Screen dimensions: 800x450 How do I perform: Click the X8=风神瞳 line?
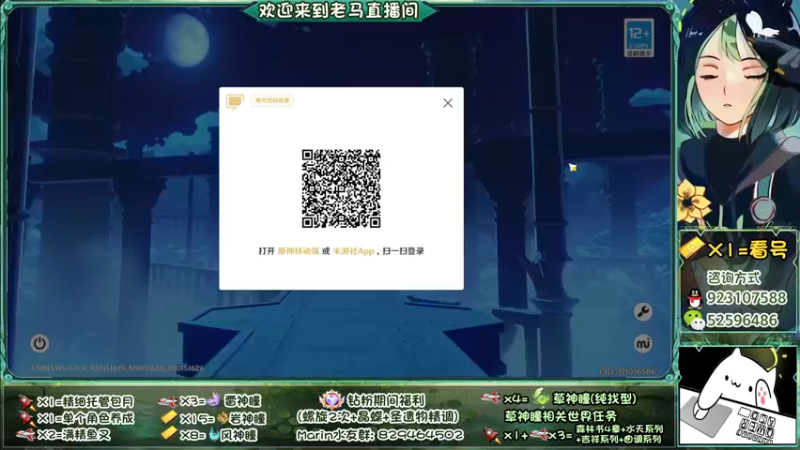point(209,435)
